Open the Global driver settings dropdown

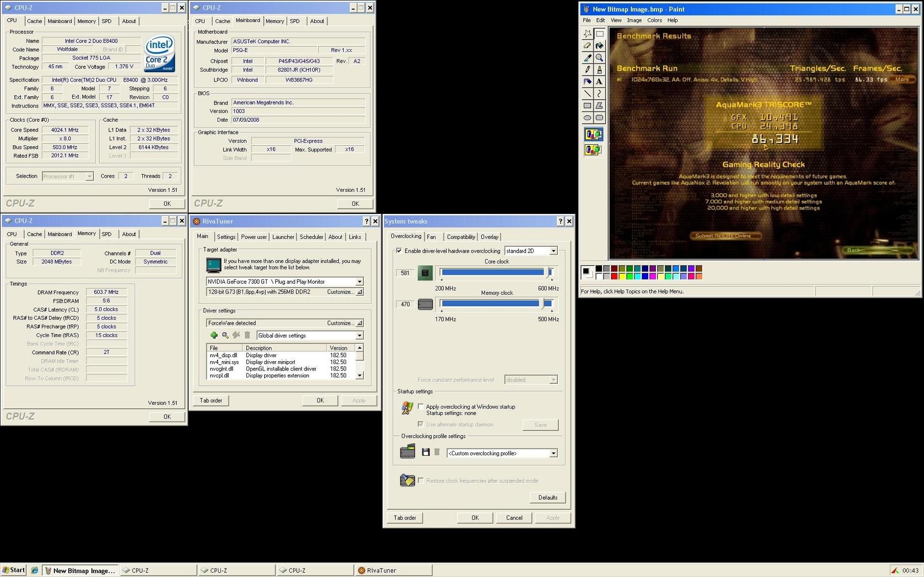pos(359,336)
